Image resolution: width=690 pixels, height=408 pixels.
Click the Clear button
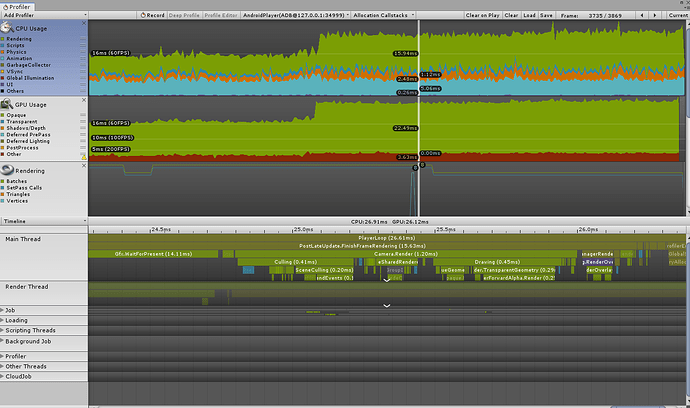point(511,15)
